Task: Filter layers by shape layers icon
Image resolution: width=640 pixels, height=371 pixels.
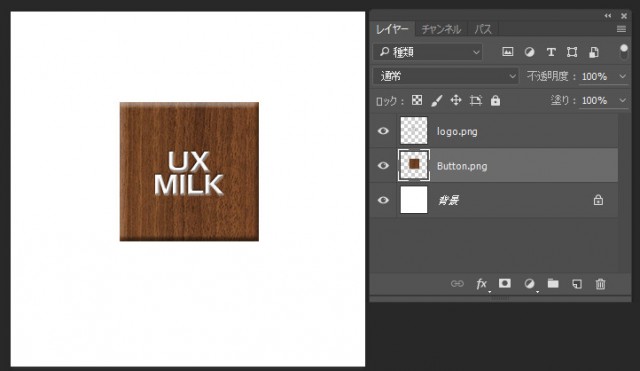Action: (572, 52)
